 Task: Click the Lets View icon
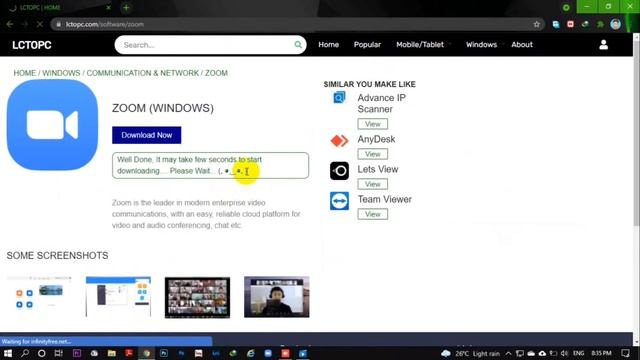pyautogui.click(x=339, y=171)
